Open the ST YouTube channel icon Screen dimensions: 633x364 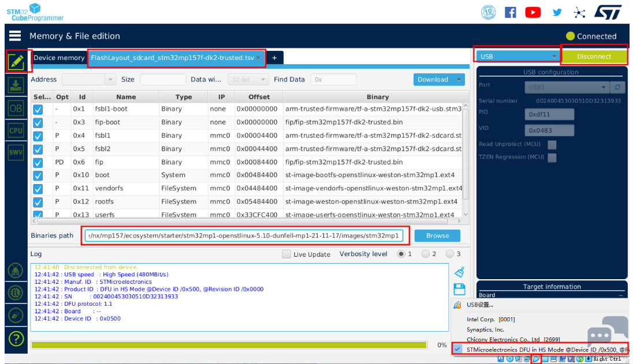tap(533, 13)
